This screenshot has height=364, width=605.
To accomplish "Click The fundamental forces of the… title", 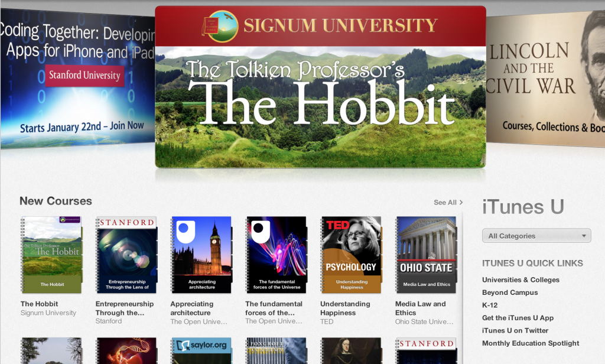I will 274,308.
